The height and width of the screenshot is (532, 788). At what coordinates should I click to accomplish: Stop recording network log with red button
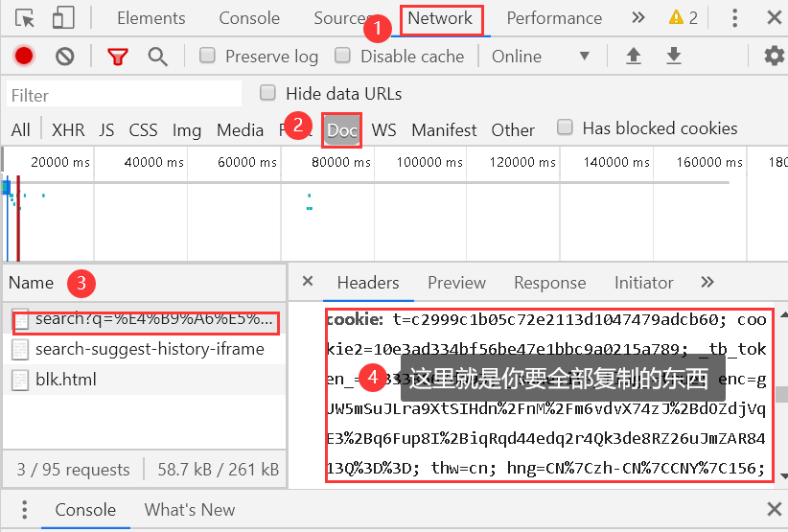pos(24,56)
